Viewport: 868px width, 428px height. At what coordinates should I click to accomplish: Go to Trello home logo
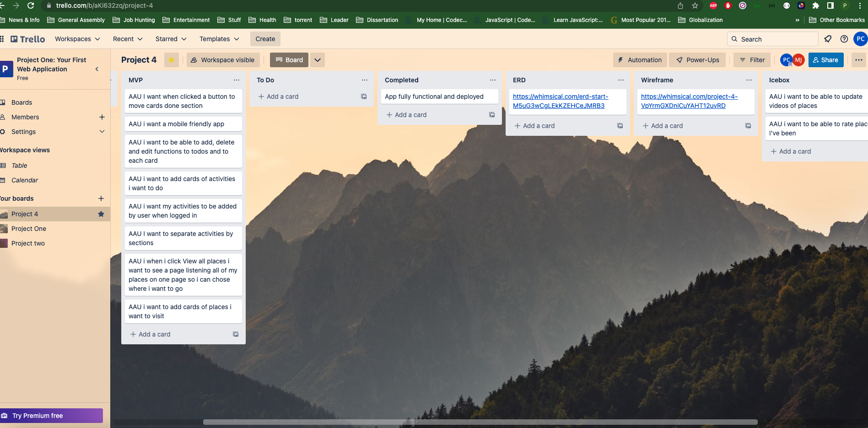coord(28,39)
